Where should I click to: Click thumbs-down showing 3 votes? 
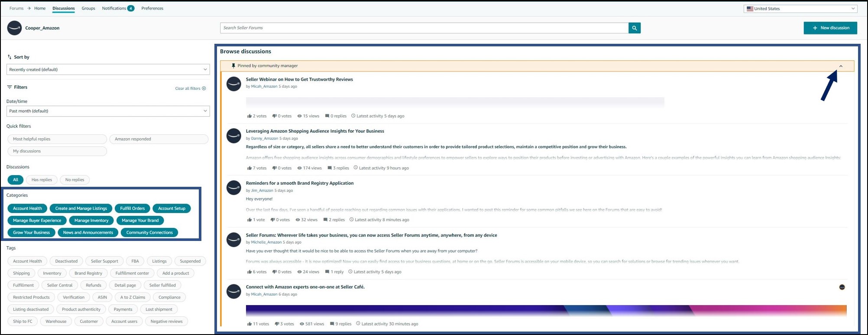click(277, 324)
